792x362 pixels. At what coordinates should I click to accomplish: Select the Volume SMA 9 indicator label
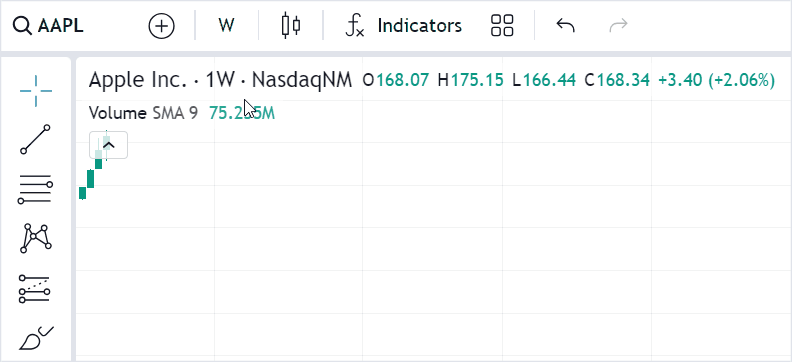(143, 113)
